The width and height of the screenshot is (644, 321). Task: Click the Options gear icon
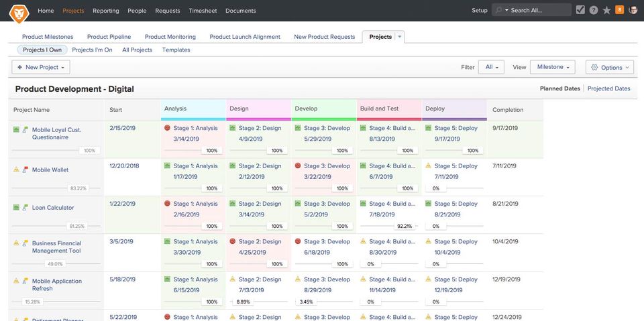click(x=594, y=67)
